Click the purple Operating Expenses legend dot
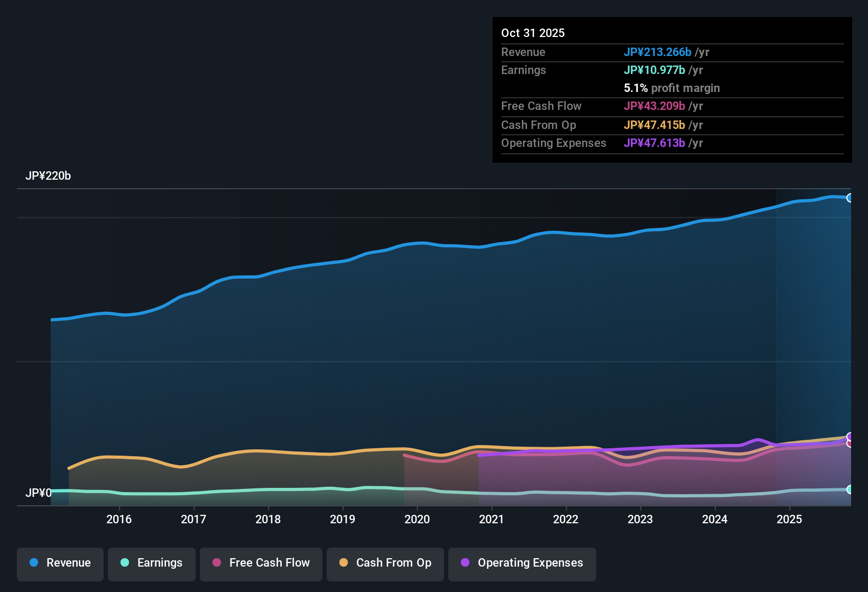868x592 pixels. click(x=465, y=563)
